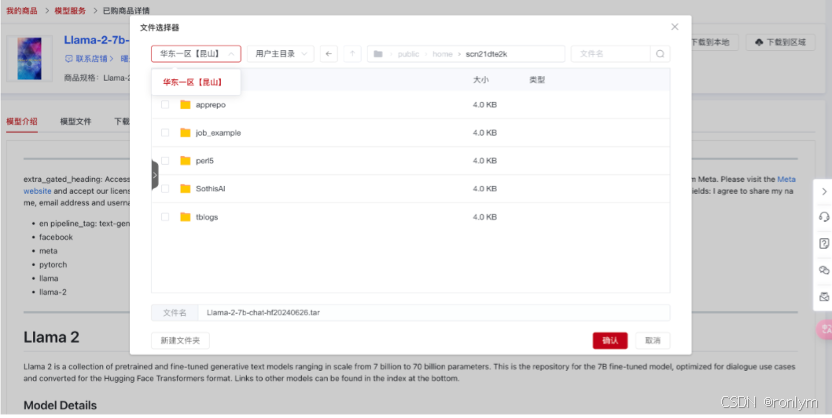Select the tblogs folder name
Screen dimensions: 832x418
pos(207,216)
